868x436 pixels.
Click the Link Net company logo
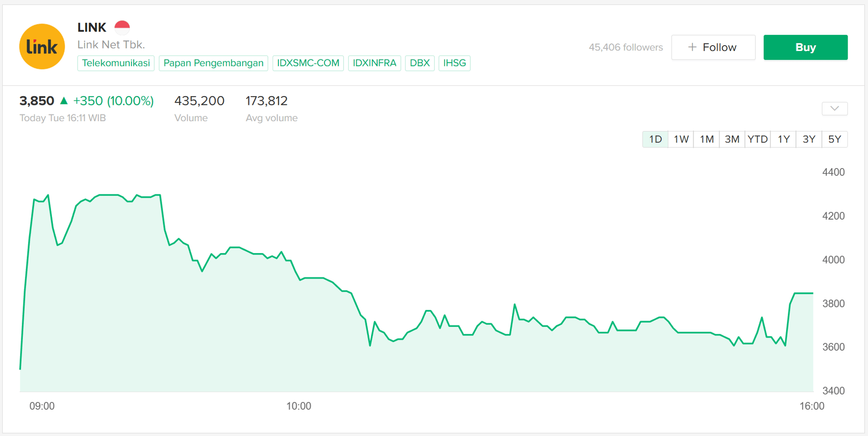[42, 47]
